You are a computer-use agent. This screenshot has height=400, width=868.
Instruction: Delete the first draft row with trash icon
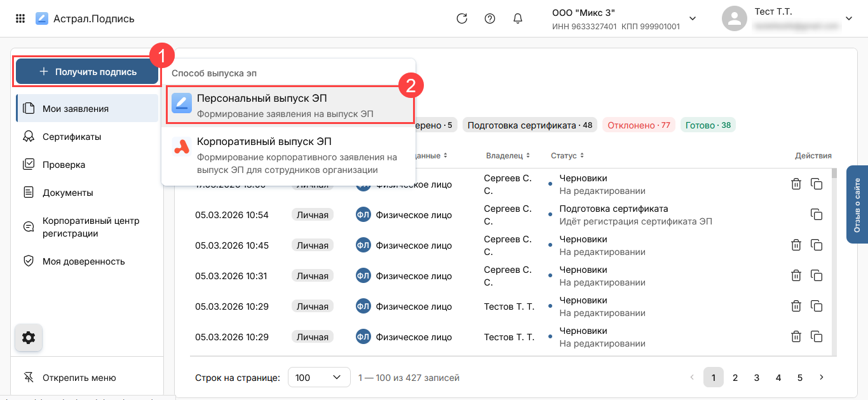coord(796,184)
